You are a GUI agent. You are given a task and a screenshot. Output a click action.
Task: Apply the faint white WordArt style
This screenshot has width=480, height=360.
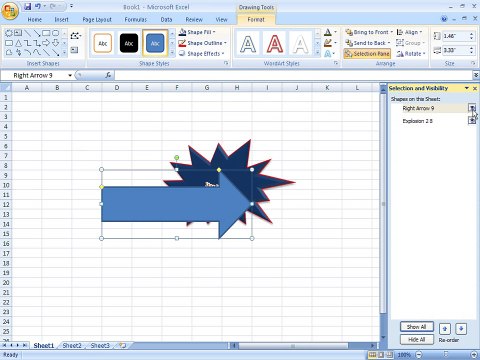[x=300, y=44]
